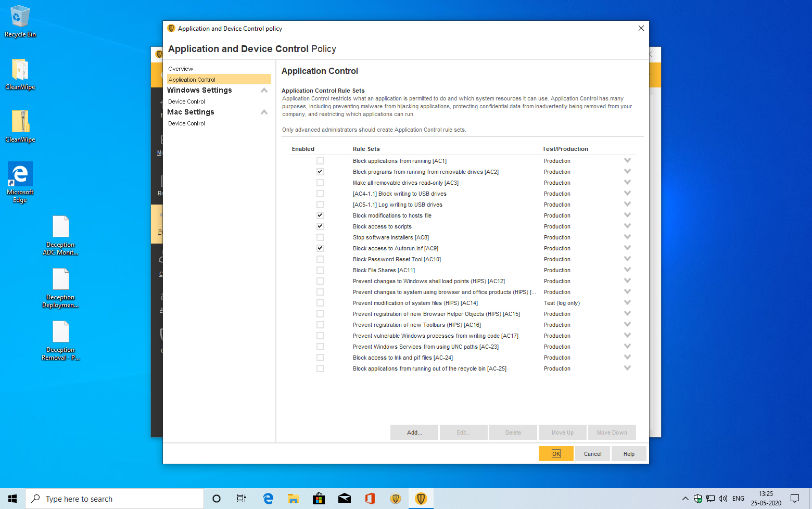Uncheck Block access to Autorun.inf [AC9]

click(320, 248)
